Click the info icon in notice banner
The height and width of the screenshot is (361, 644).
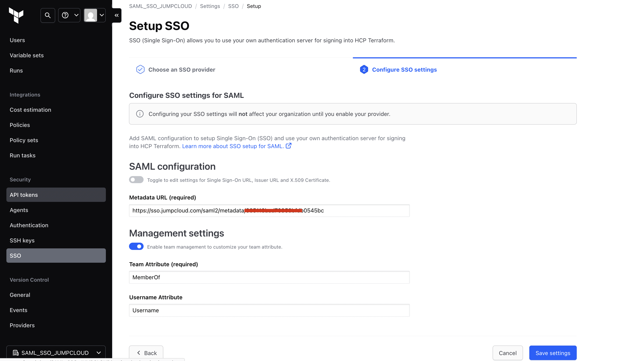pyautogui.click(x=140, y=114)
